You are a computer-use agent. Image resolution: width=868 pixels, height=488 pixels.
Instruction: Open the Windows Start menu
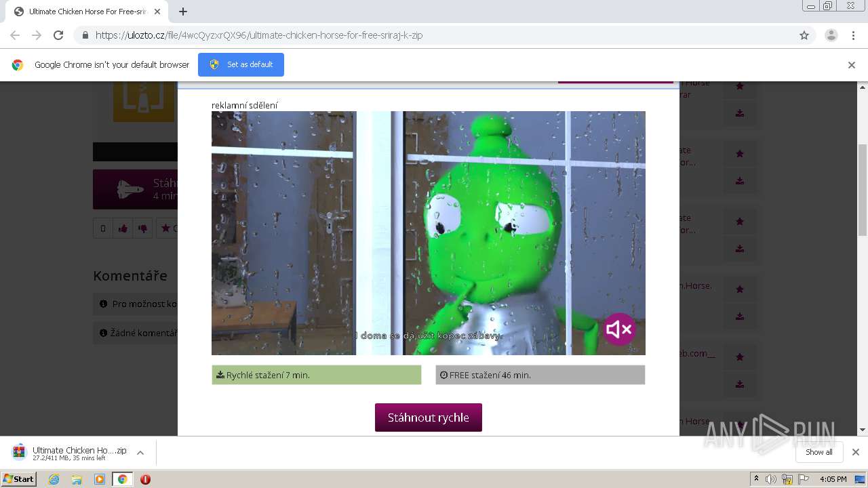(19, 479)
